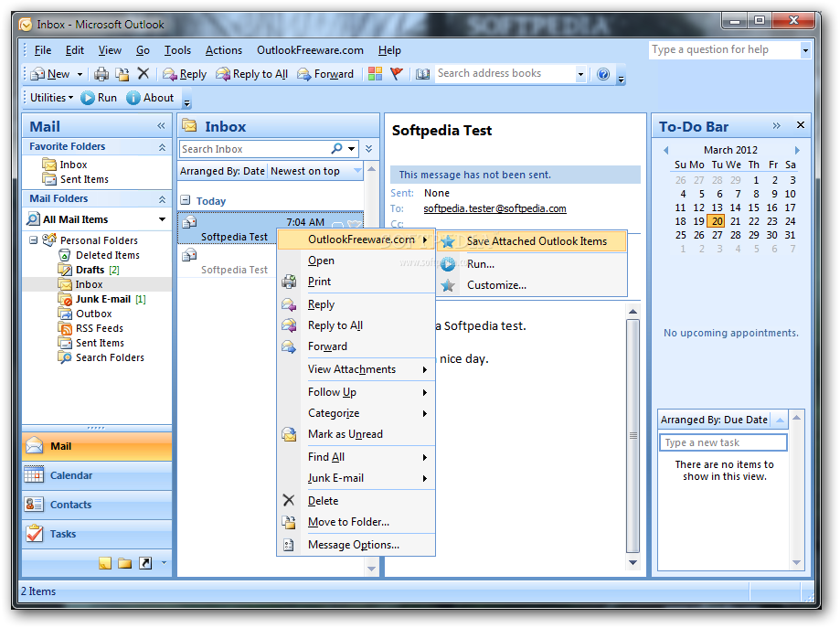Select March 21 in the calendar

tap(735, 221)
